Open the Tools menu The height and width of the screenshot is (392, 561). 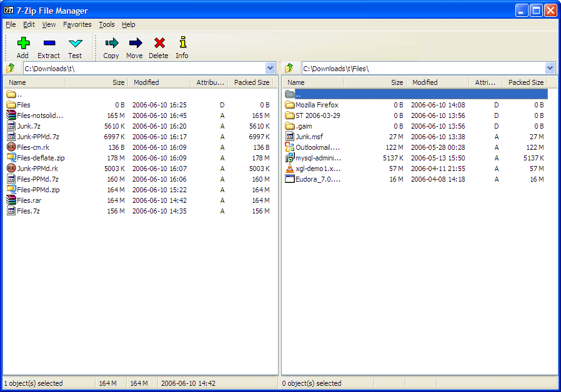[x=107, y=24]
